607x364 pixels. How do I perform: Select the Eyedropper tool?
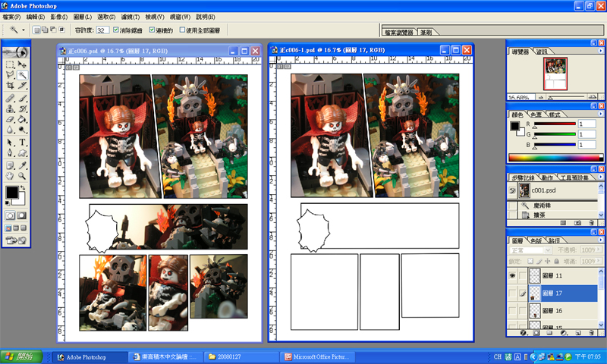pos(22,165)
